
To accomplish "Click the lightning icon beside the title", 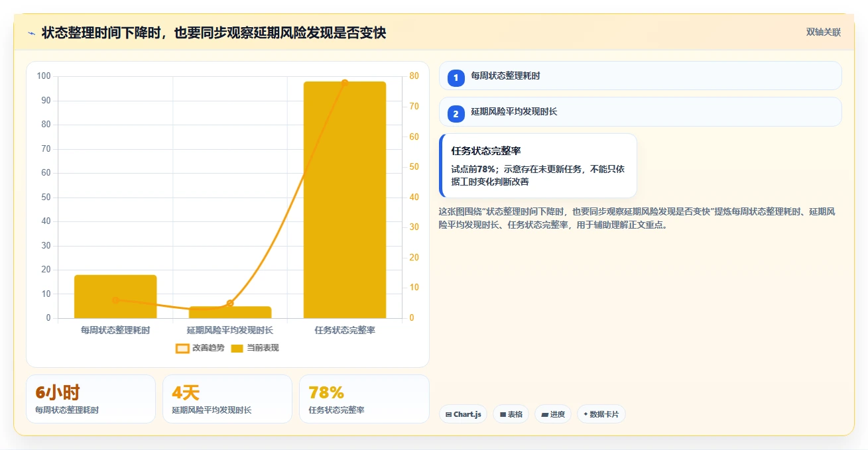I will (x=31, y=33).
